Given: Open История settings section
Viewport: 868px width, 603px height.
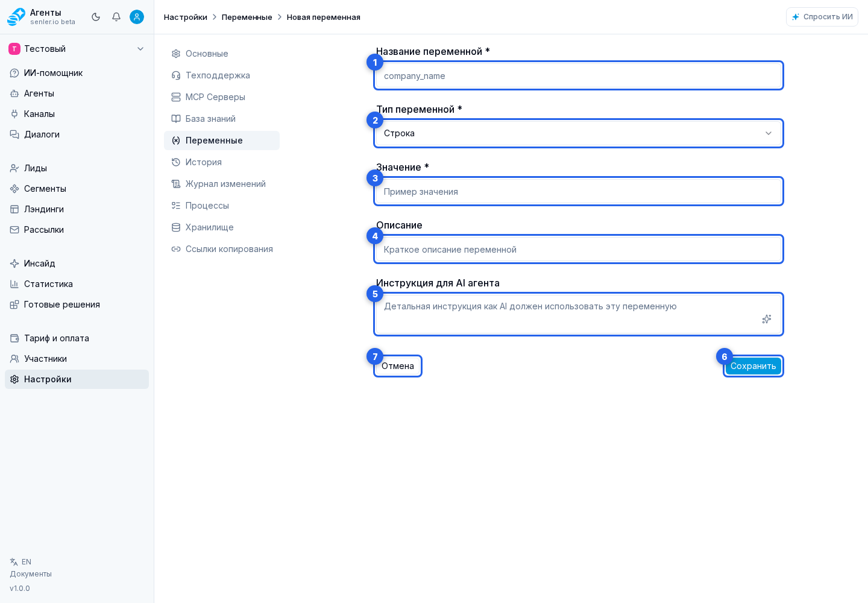Looking at the screenshot, I should click(x=222, y=162).
